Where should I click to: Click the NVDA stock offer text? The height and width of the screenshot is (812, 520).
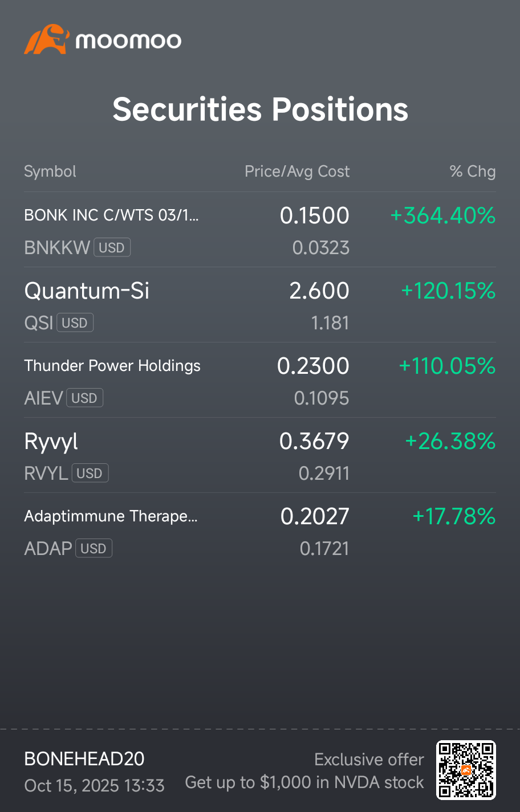click(x=304, y=782)
